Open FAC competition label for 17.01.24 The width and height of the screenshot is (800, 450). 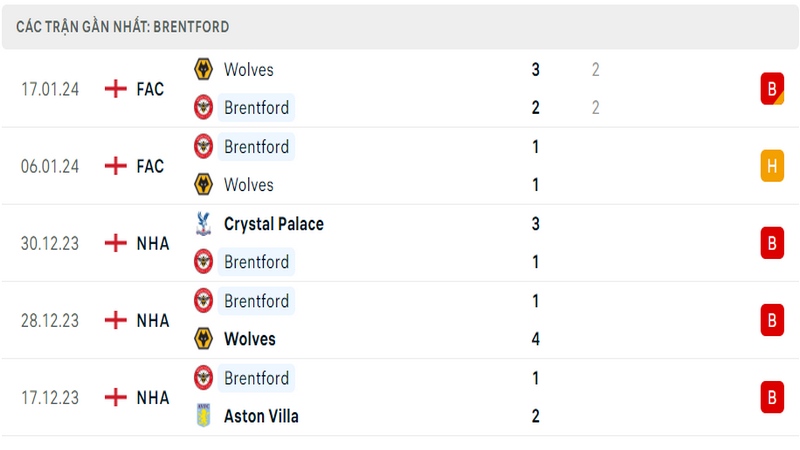150,89
